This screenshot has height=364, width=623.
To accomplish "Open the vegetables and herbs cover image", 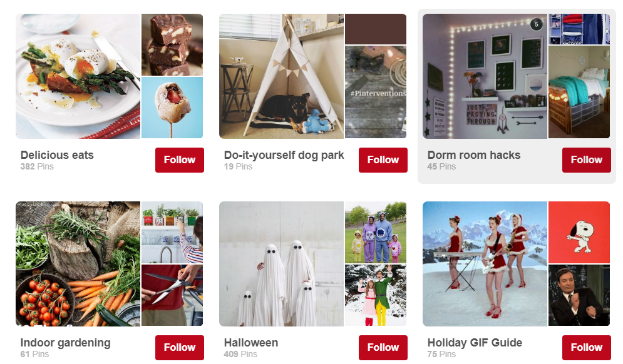I will 78,264.
